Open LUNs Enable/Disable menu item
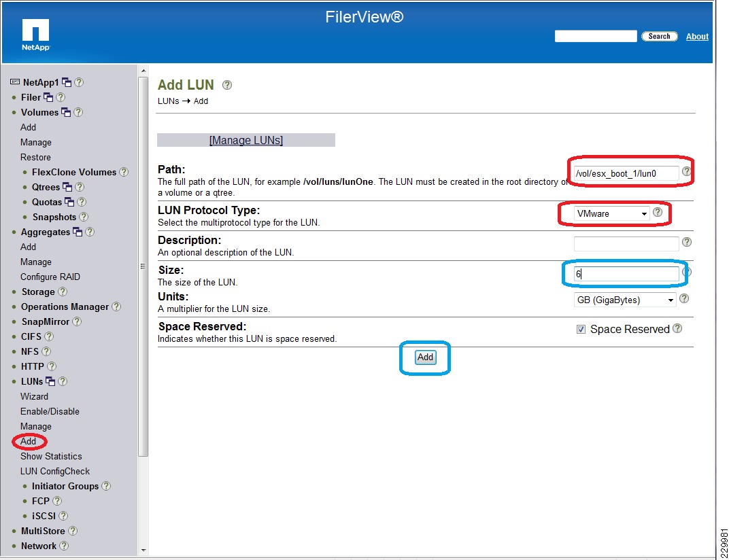 click(50, 411)
